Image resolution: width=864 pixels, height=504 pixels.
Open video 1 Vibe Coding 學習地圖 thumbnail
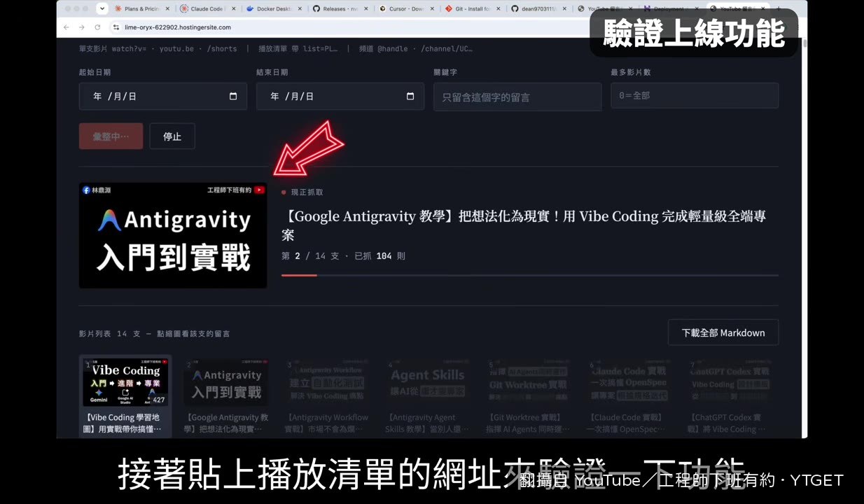(x=125, y=382)
